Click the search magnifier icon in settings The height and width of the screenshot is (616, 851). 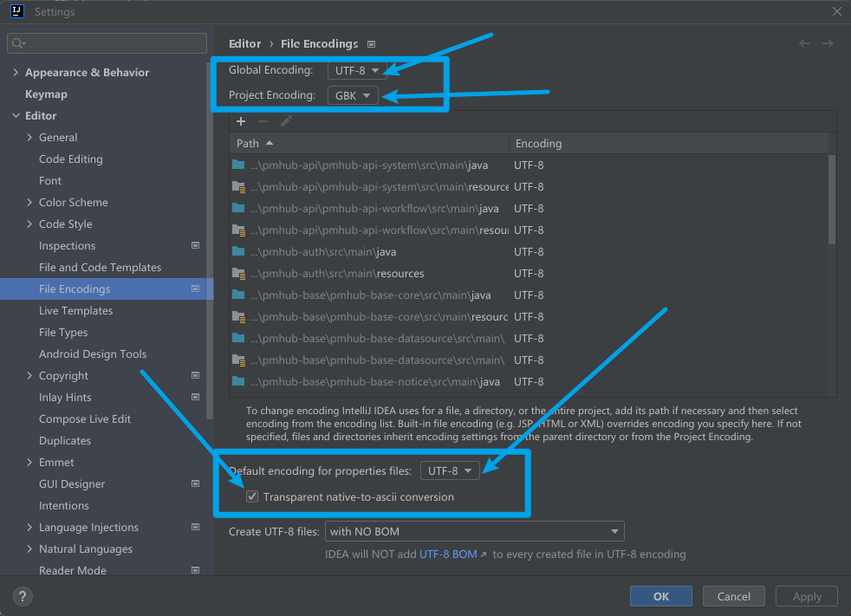18,43
